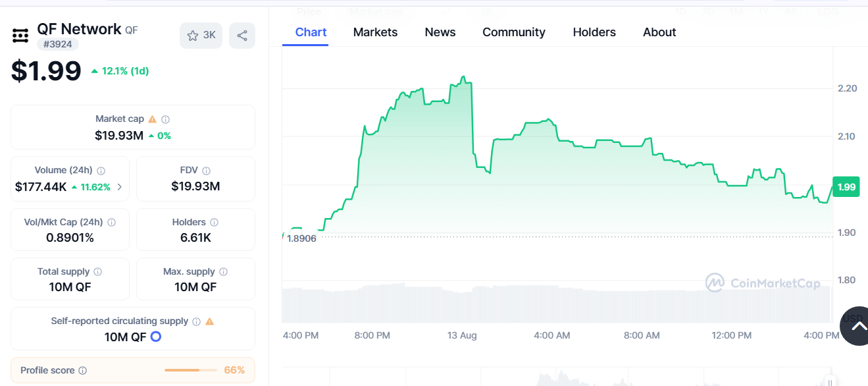Image resolution: width=868 pixels, height=386 pixels.
Task: Add QF Network to watchlist with star button
Action: click(201, 36)
